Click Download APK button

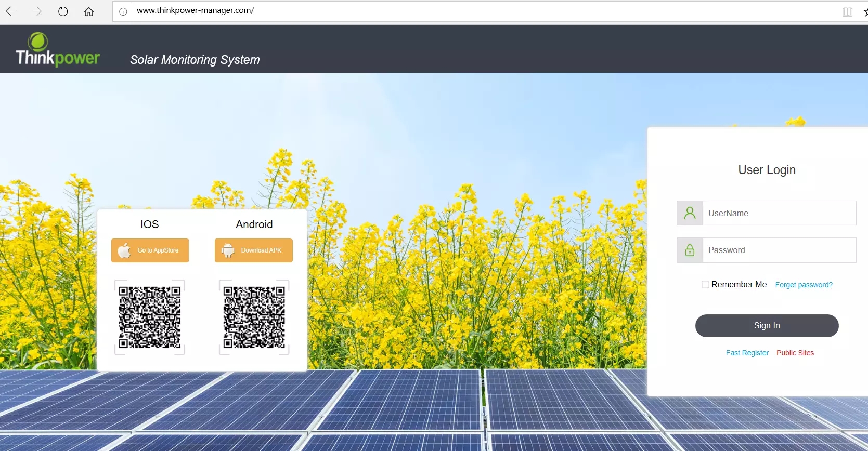point(254,250)
